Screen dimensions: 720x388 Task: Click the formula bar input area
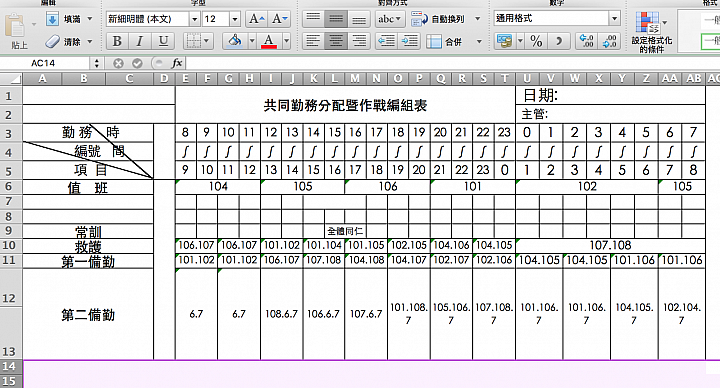[x=452, y=63]
